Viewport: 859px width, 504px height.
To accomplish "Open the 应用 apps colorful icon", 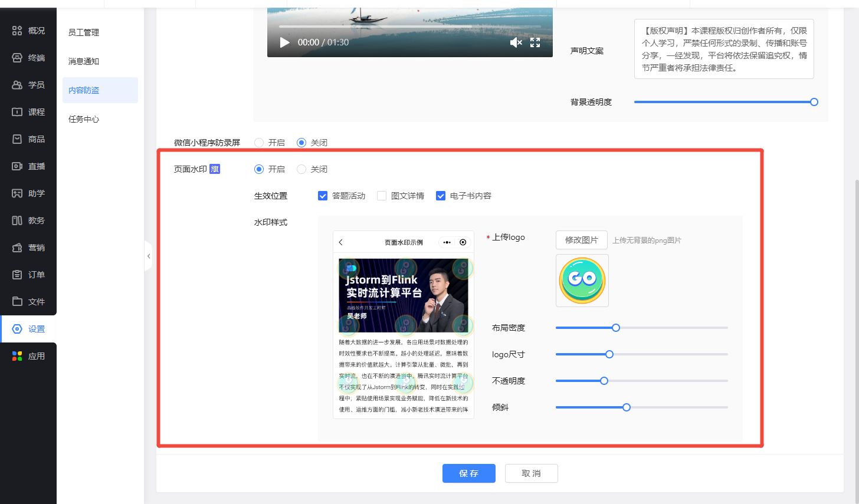I will (17, 356).
